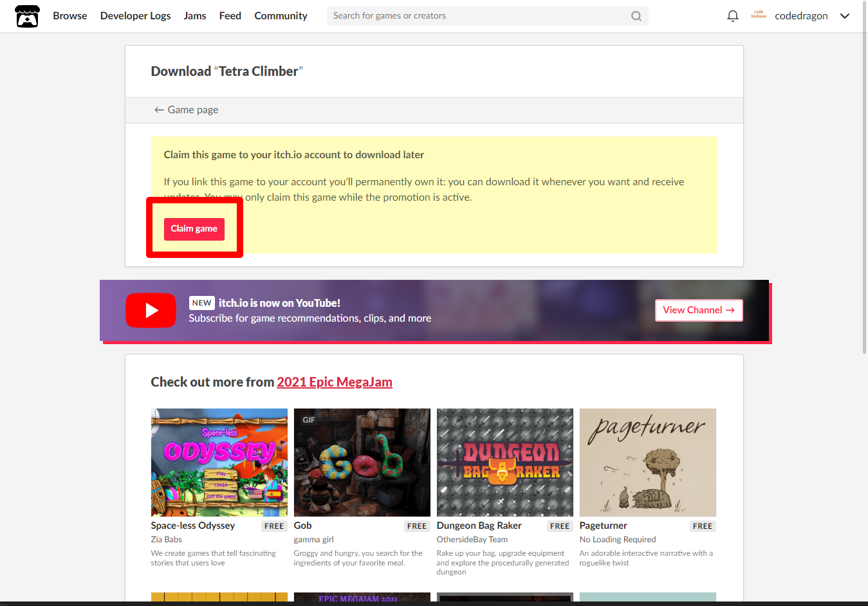Open the Feed page
Image resolution: width=868 pixels, height=606 pixels.
click(x=230, y=16)
